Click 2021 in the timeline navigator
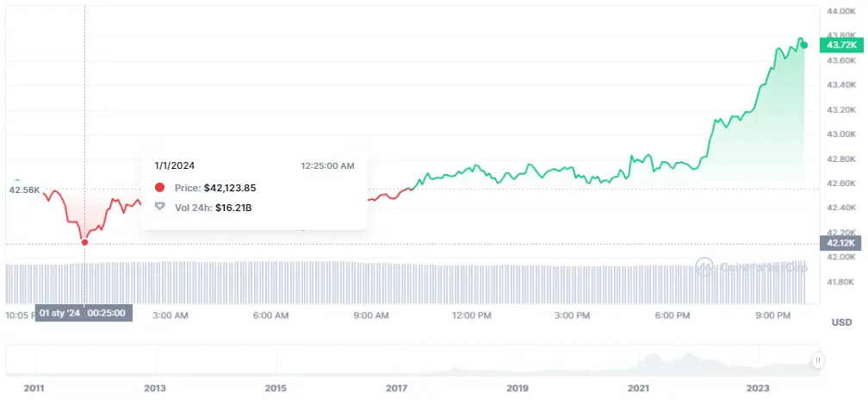Image resolution: width=868 pixels, height=405 pixels. [637, 389]
